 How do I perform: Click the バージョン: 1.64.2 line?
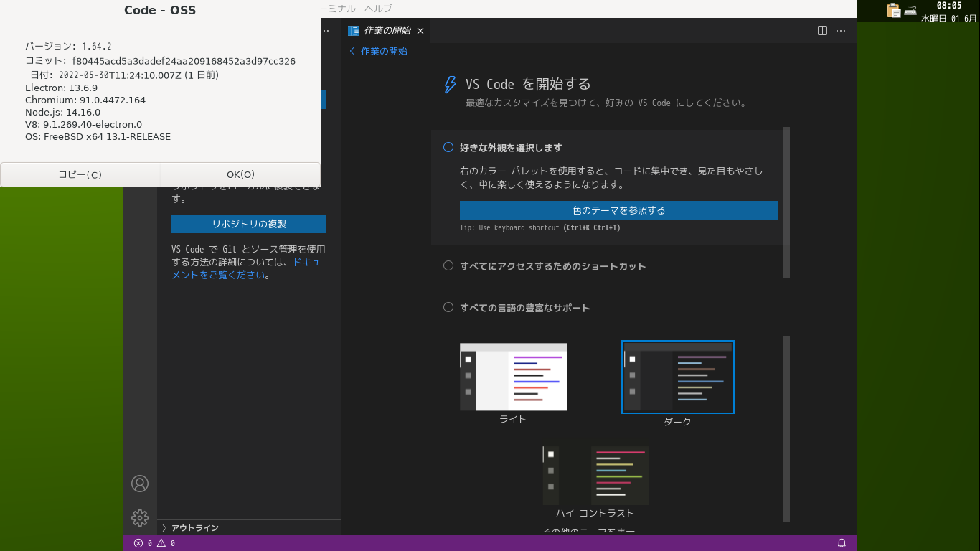click(x=68, y=46)
